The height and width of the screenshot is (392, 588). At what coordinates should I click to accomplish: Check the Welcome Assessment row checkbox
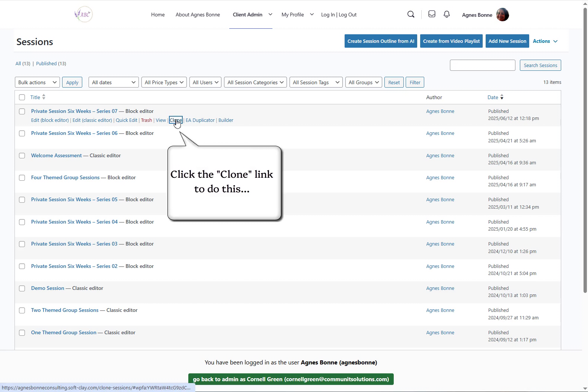pyautogui.click(x=22, y=156)
